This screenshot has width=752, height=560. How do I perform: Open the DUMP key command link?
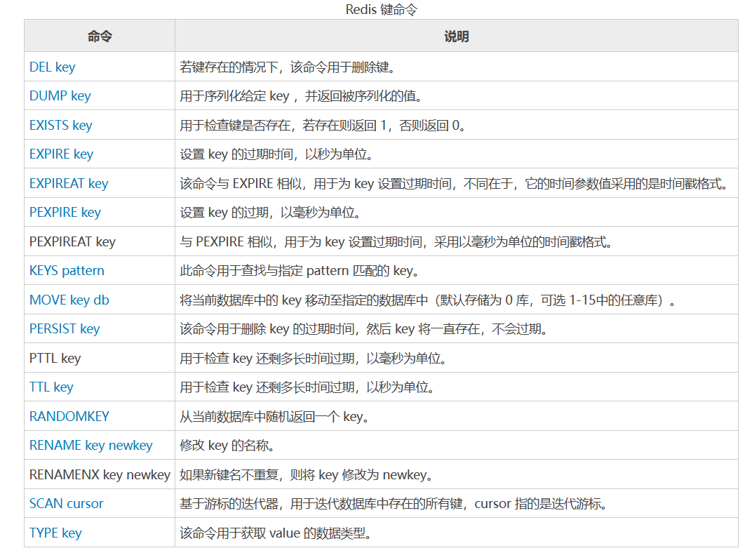[60, 95]
